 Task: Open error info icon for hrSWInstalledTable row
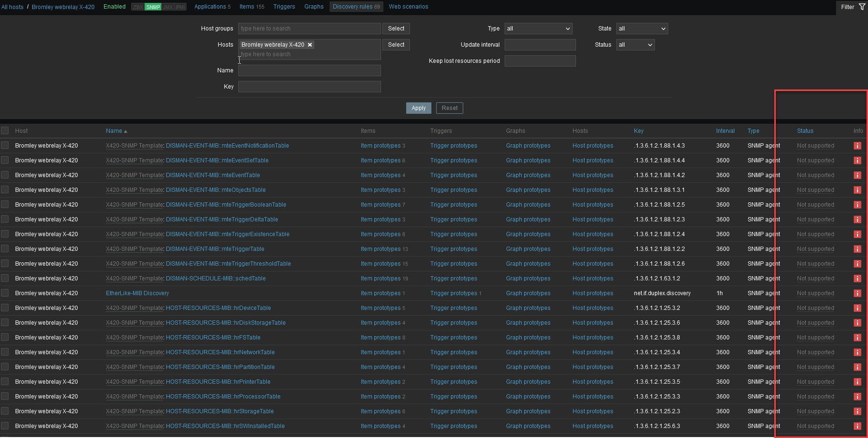858,426
